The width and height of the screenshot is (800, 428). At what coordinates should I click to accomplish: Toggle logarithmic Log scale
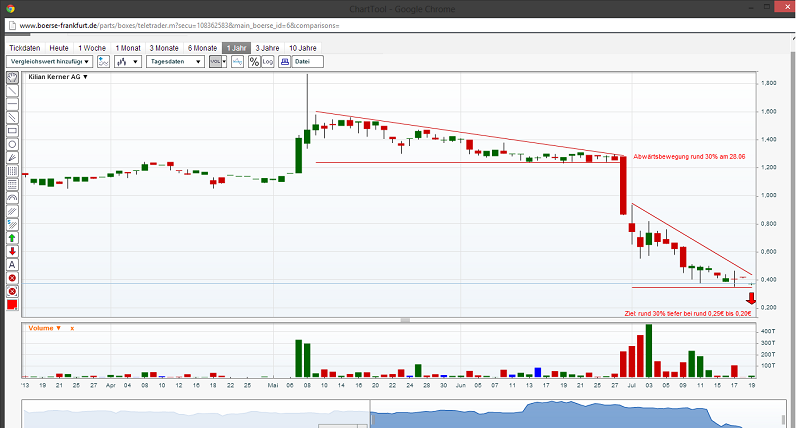click(x=268, y=62)
